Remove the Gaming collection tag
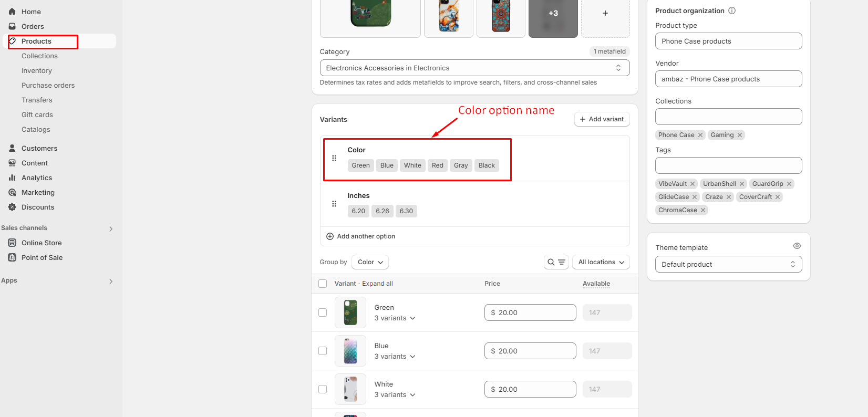The height and width of the screenshot is (417, 868). pyautogui.click(x=740, y=135)
